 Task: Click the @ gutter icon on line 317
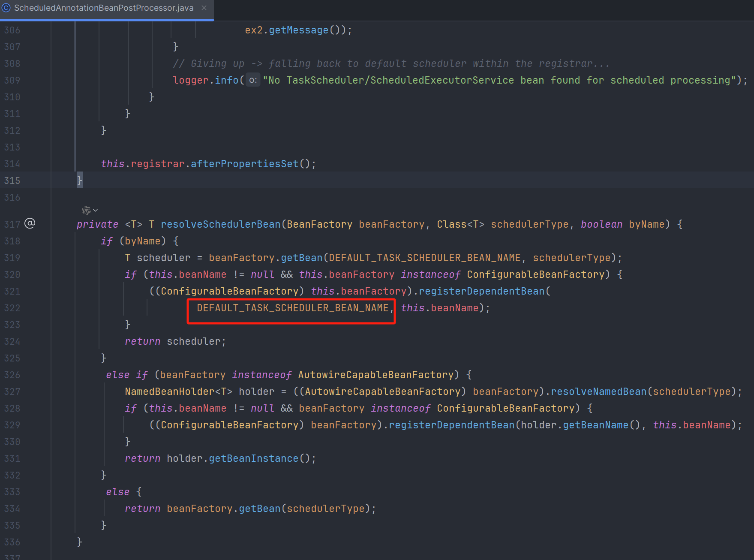30,223
